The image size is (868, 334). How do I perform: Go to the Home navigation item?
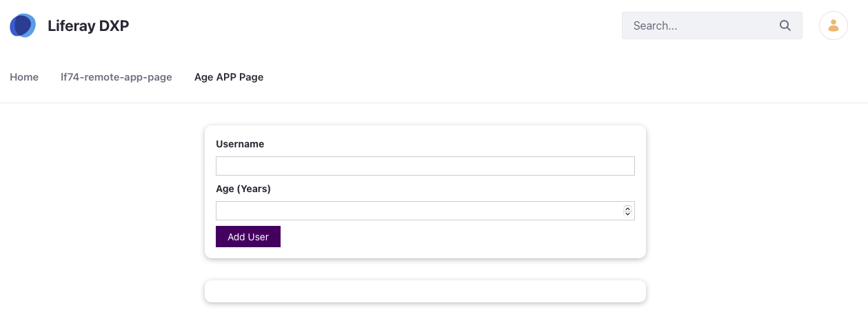pyautogui.click(x=24, y=77)
